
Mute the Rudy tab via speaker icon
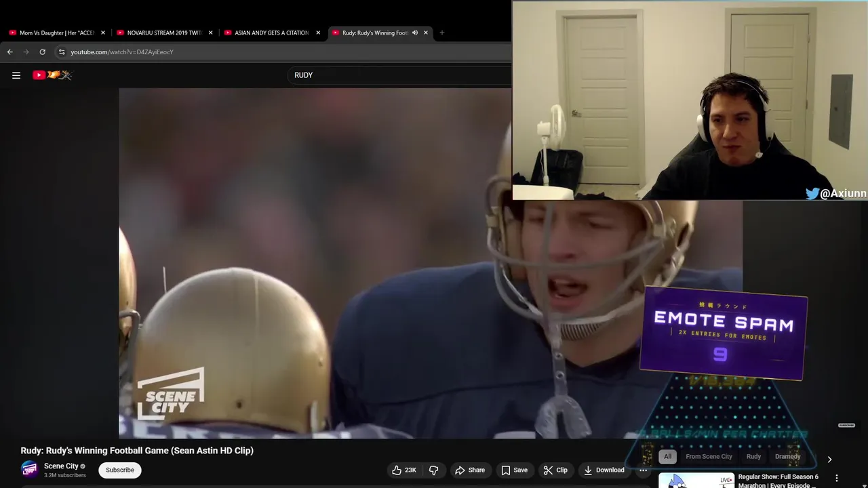pyautogui.click(x=415, y=33)
